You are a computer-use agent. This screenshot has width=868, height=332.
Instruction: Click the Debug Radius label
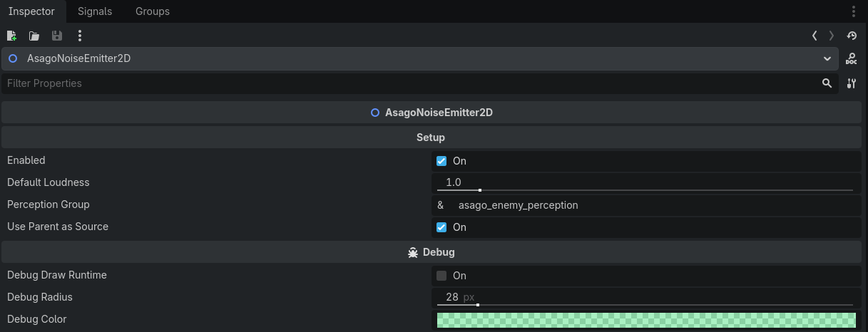[x=40, y=297]
